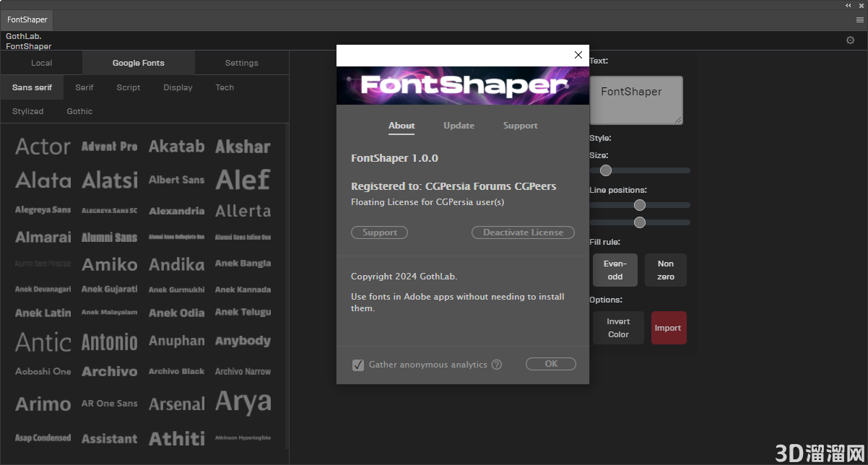This screenshot has width=868, height=465.
Task: Open the panel hamburger menu icon
Action: click(859, 19)
